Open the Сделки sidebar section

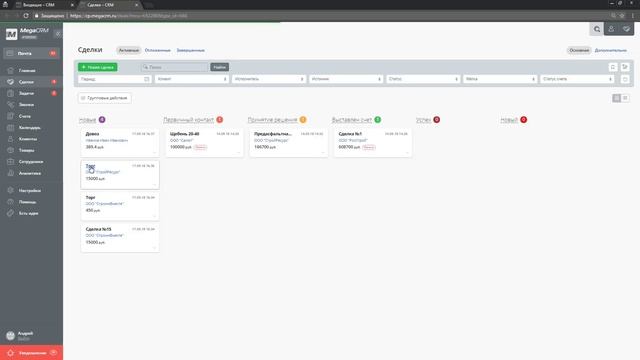point(31,82)
